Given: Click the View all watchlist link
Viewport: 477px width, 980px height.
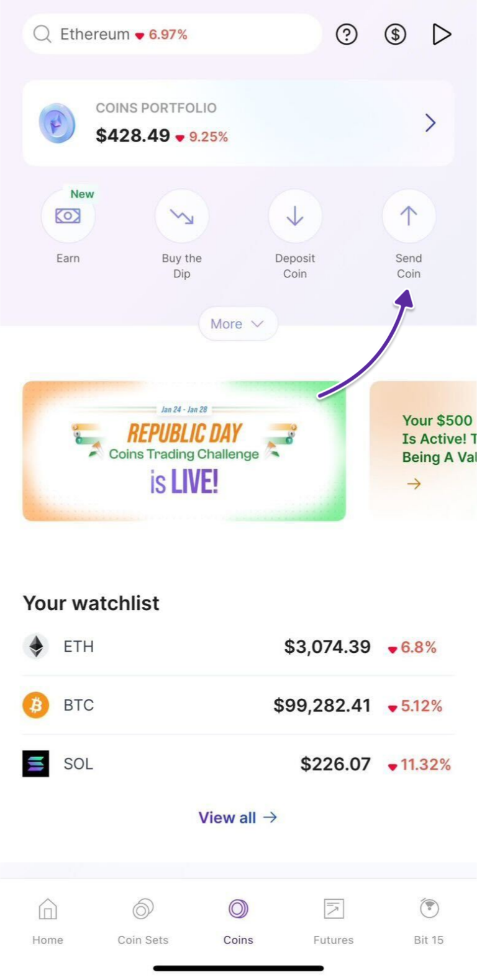Looking at the screenshot, I should pyautogui.click(x=238, y=817).
